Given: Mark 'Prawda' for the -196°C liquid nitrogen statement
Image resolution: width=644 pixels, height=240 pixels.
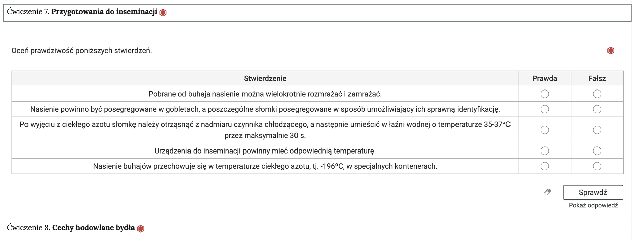Looking at the screenshot, I should 545,166.
